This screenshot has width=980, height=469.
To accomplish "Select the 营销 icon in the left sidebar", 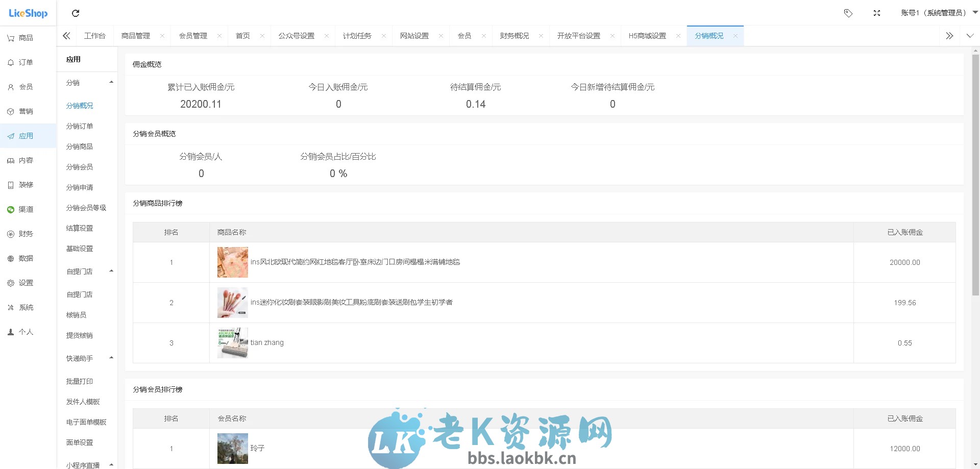I will pos(20,111).
